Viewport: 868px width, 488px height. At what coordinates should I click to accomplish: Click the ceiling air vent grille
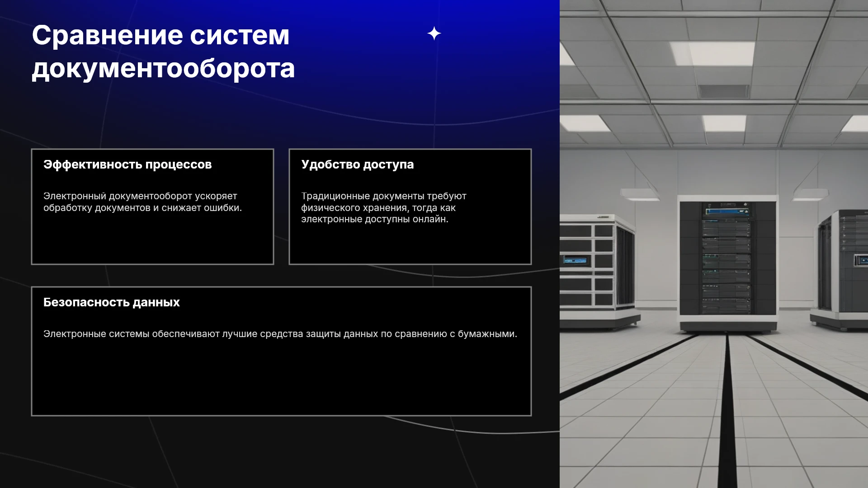(724, 91)
